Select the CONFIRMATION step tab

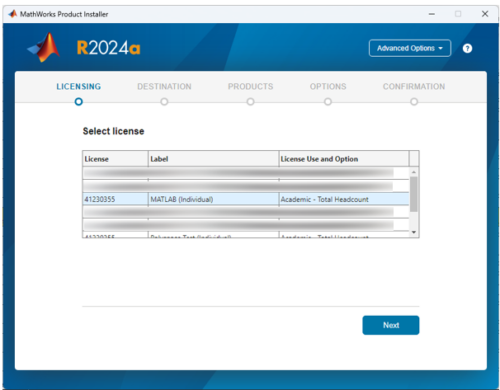(x=414, y=87)
